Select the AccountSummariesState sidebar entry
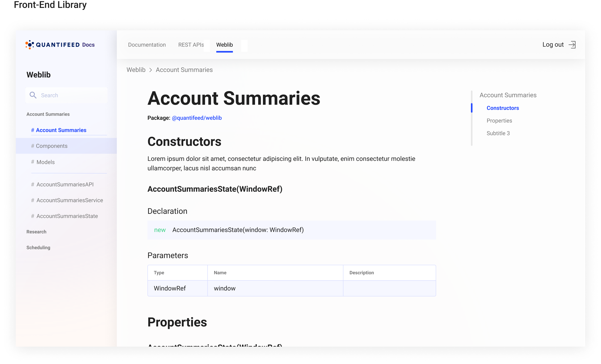Viewport: 601px width, 364px height. [67, 216]
